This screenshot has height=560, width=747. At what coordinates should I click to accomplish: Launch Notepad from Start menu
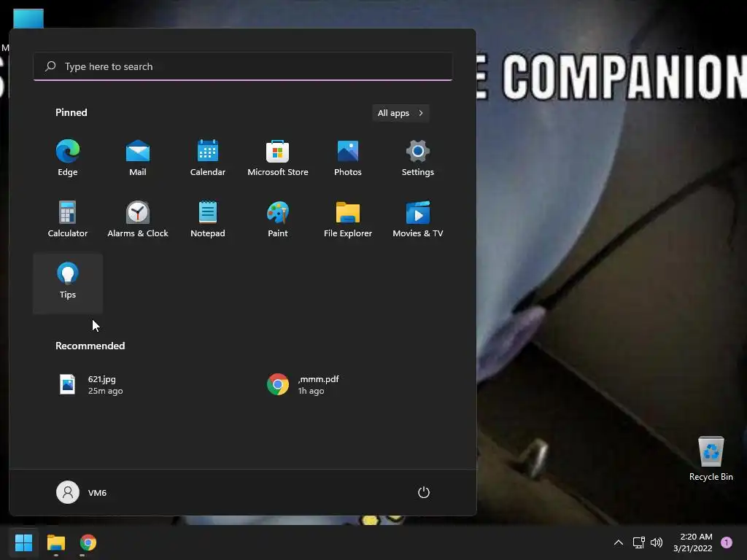(x=208, y=219)
